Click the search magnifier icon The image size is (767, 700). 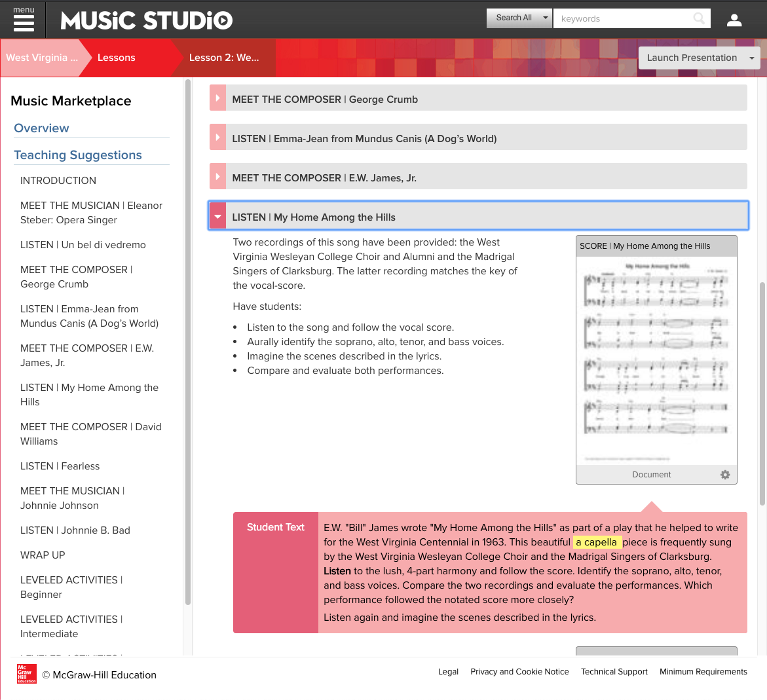(700, 18)
